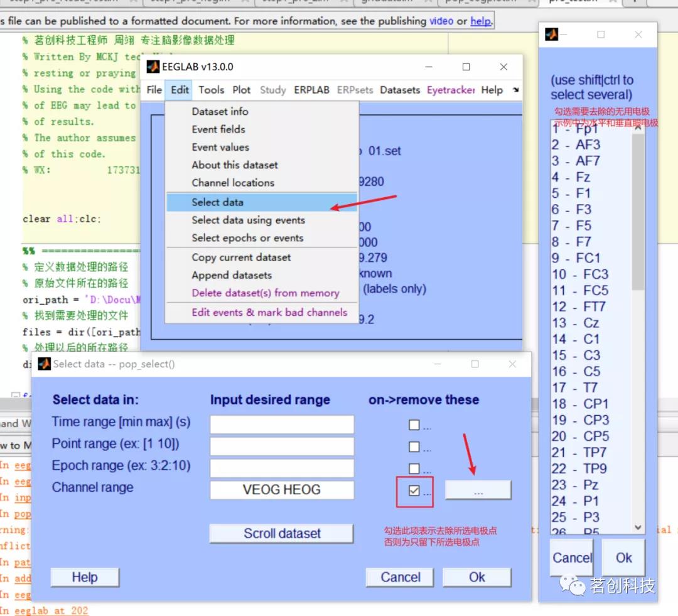Viewport: 678px width, 616px height.
Task: Click Ok in channel list window
Action: [623, 558]
